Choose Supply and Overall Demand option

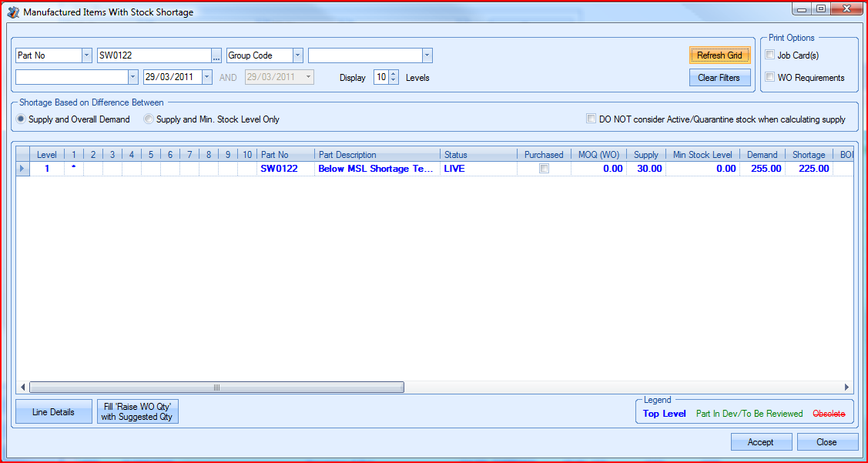tap(22, 119)
